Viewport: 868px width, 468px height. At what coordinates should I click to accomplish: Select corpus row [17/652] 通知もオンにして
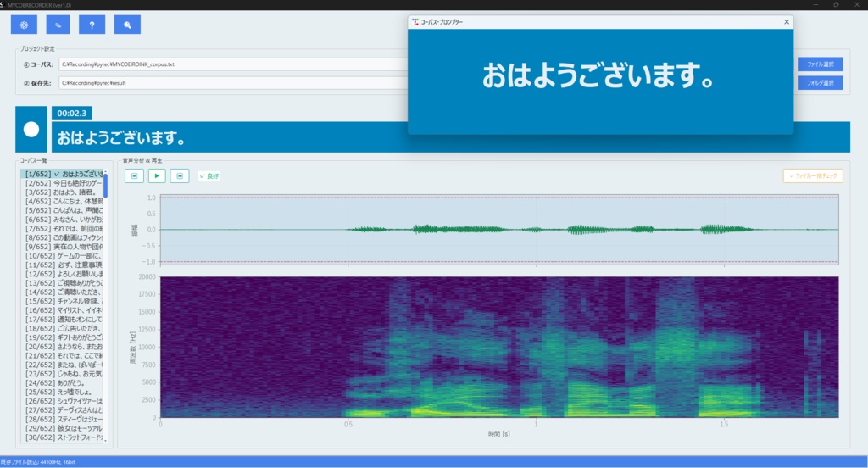pyautogui.click(x=62, y=319)
